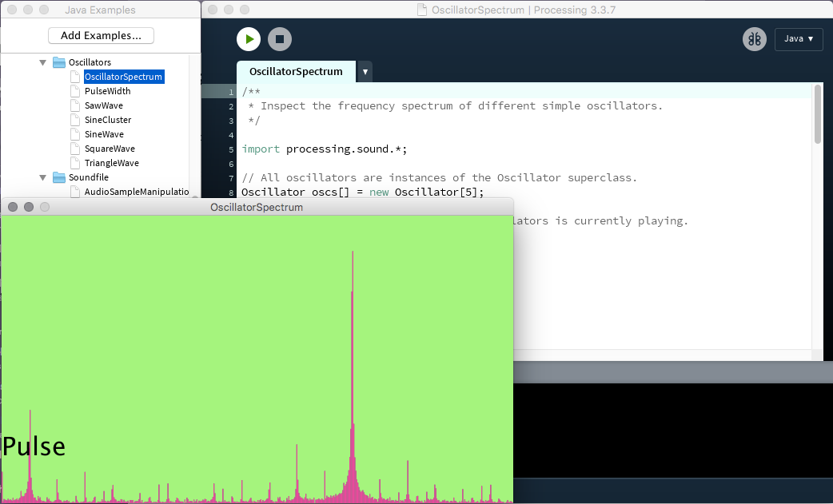
Task: Select the SineCluster example
Action: click(x=108, y=120)
